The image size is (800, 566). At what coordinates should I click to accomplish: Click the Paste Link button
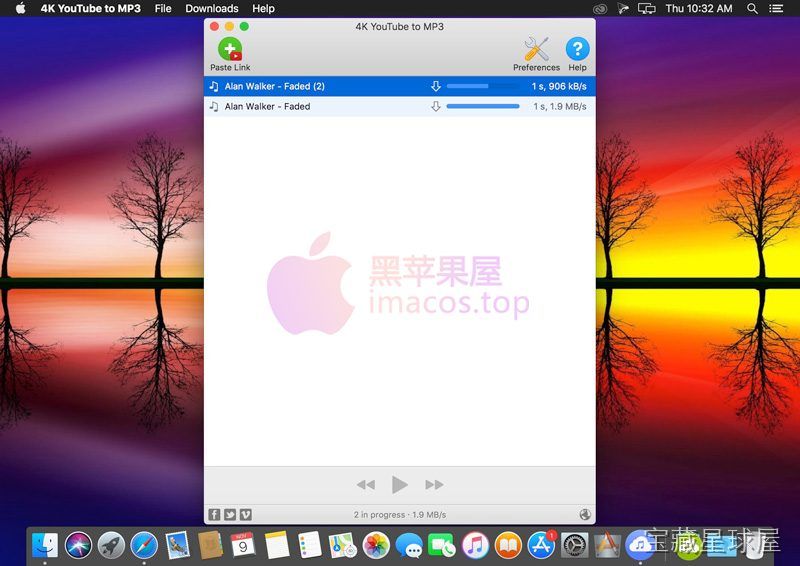point(230,54)
